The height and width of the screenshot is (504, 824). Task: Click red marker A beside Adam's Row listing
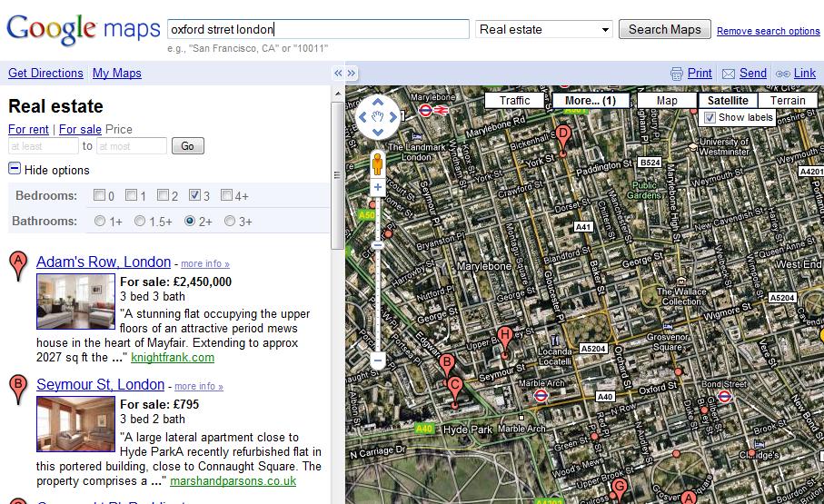(x=18, y=265)
